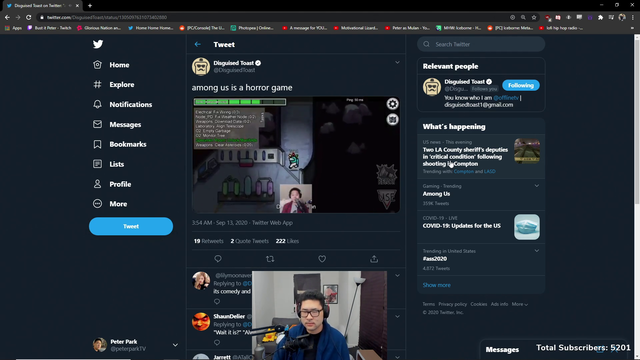Click the share icon under the tweet
This screenshot has height=360, width=640.
[x=374, y=259]
